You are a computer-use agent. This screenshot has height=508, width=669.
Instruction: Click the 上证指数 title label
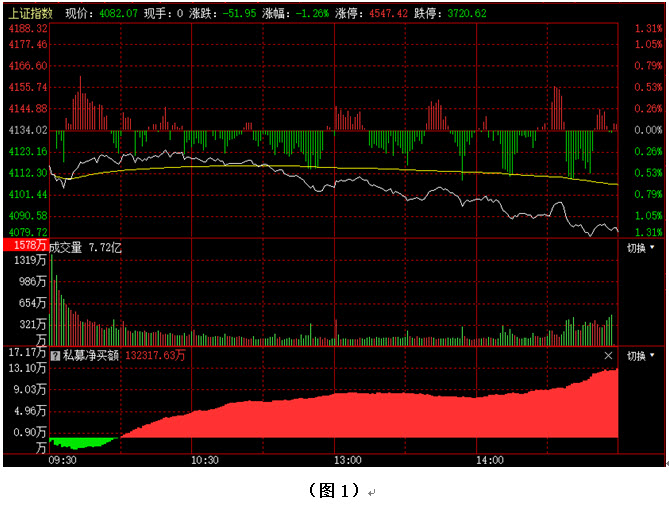pyautogui.click(x=28, y=13)
